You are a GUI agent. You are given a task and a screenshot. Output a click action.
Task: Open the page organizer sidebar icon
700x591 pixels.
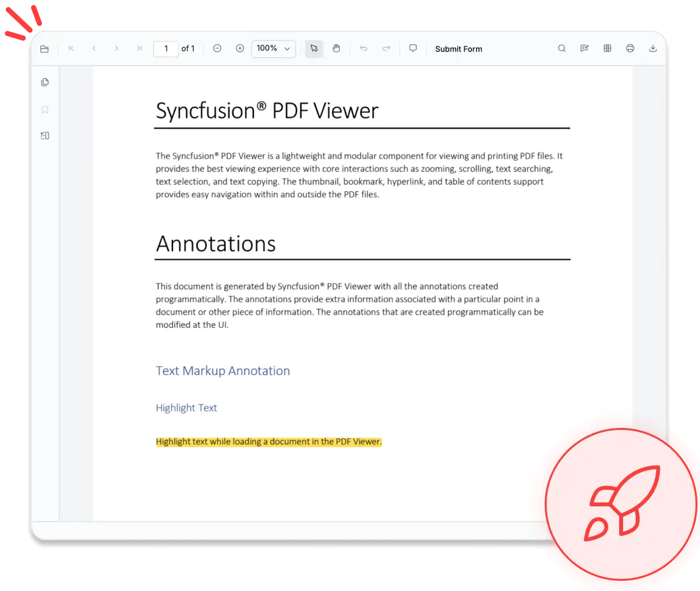(x=45, y=136)
